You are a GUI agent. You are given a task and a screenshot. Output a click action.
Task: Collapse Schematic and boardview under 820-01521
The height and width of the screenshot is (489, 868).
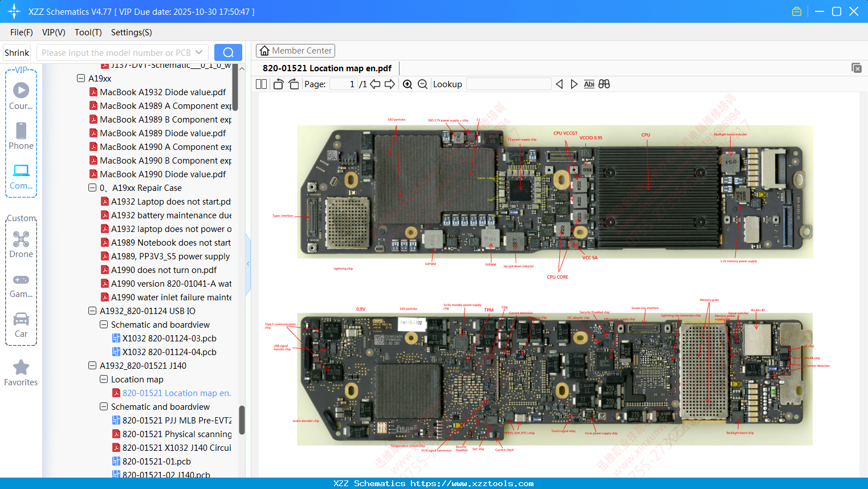[x=104, y=406]
